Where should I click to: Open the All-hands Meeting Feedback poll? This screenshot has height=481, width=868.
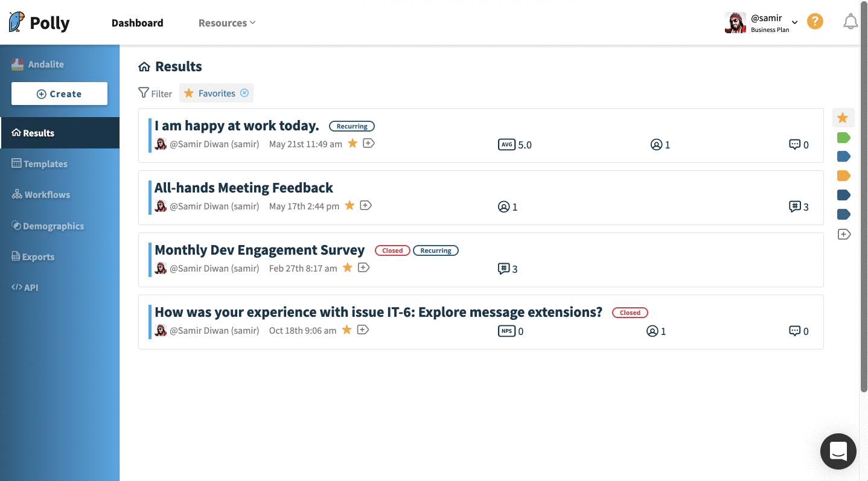pyautogui.click(x=244, y=188)
